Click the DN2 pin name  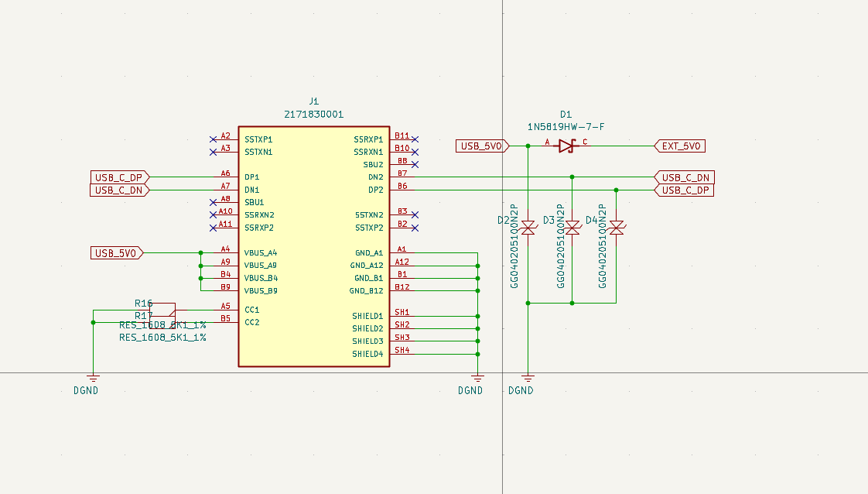(376, 177)
